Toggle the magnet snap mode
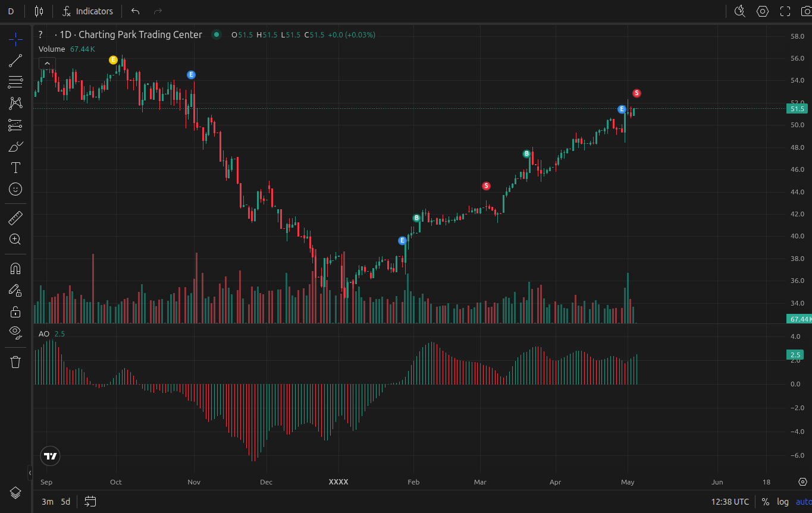 [x=15, y=269]
